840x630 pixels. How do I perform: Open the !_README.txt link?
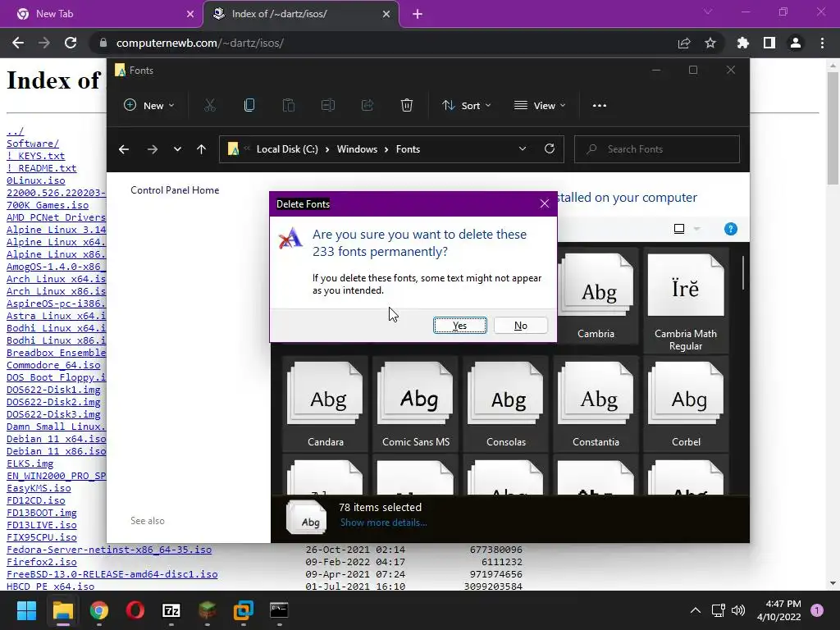(x=42, y=168)
